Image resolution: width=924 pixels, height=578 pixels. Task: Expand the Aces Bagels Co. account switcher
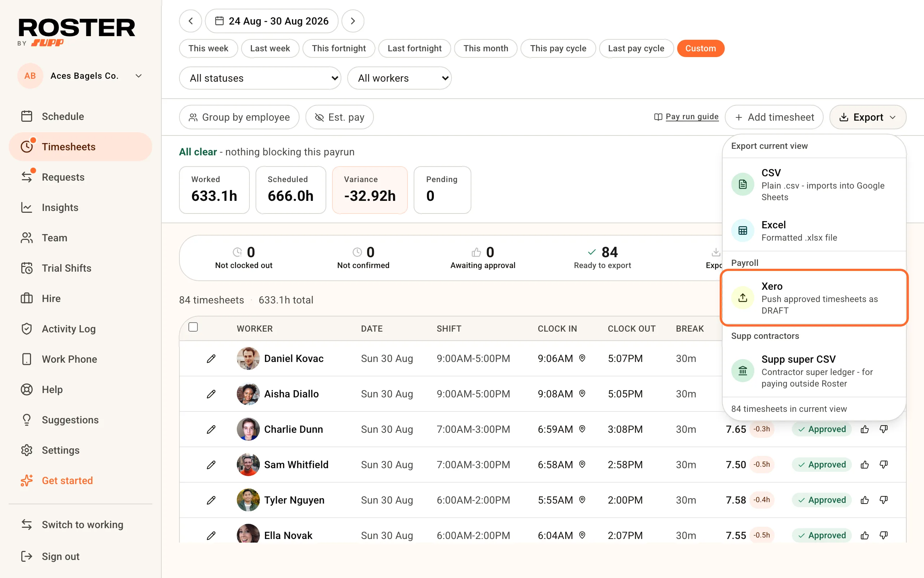(80, 76)
